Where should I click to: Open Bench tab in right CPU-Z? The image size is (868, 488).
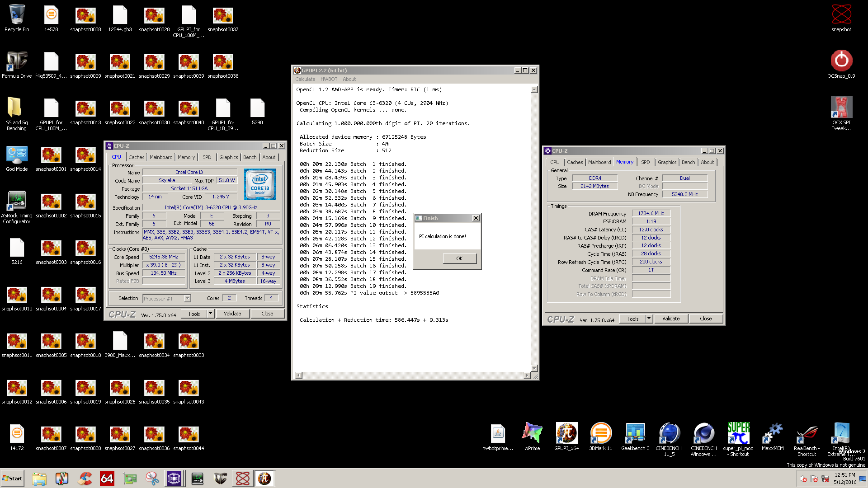click(x=688, y=162)
